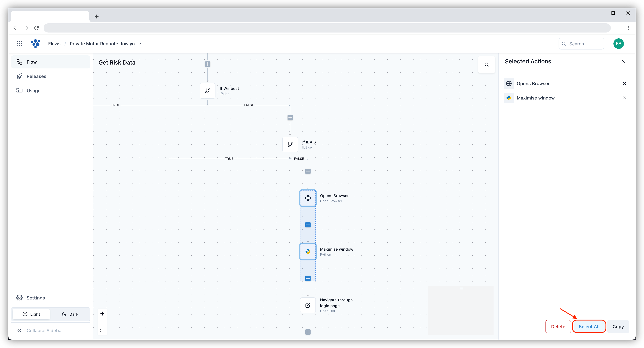Viewport: 644px width, 348px height.
Task: Click the Maximise window Python node icon
Action: coord(308,251)
